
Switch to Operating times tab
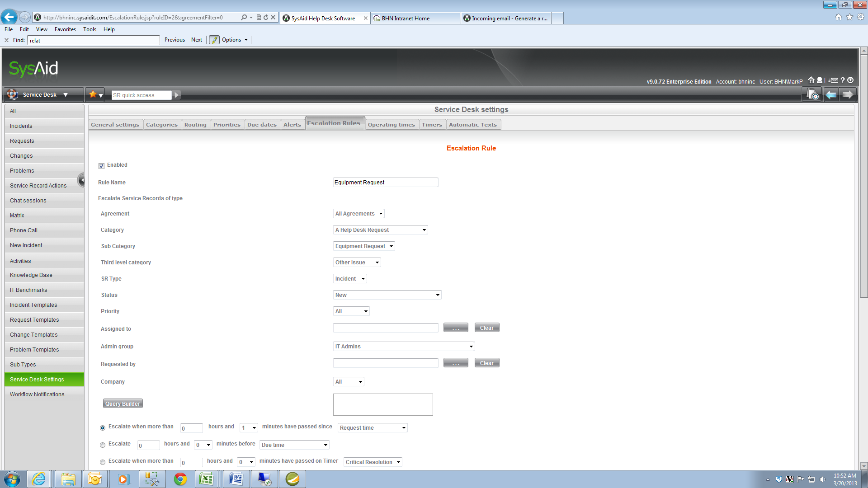tap(392, 125)
